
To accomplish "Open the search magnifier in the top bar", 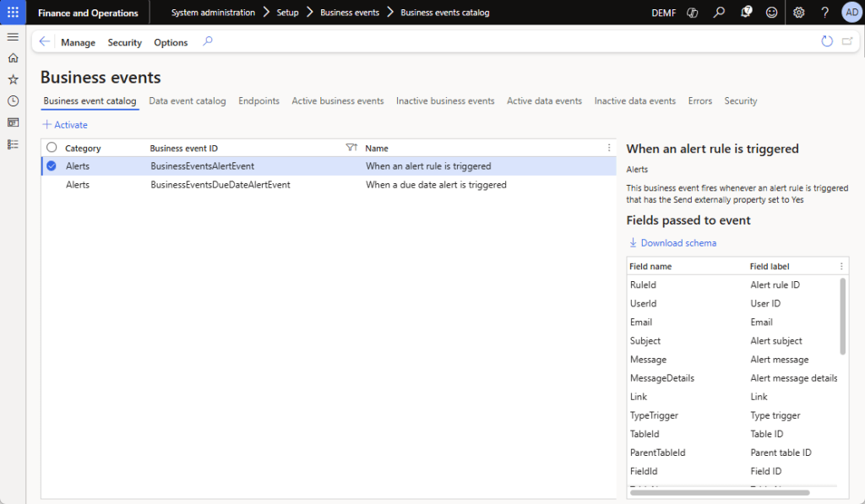I will point(720,12).
